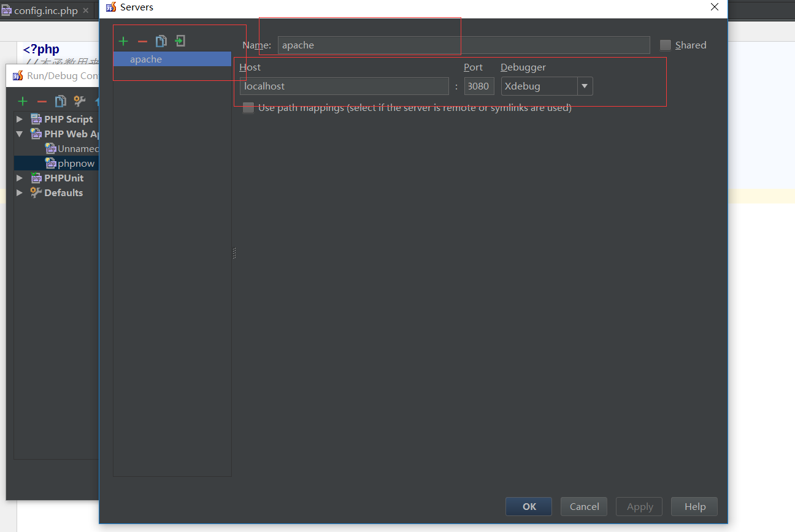Switch to config.inc.php editor tab
The width and height of the screenshot is (795, 532).
pyautogui.click(x=46, y=11)
